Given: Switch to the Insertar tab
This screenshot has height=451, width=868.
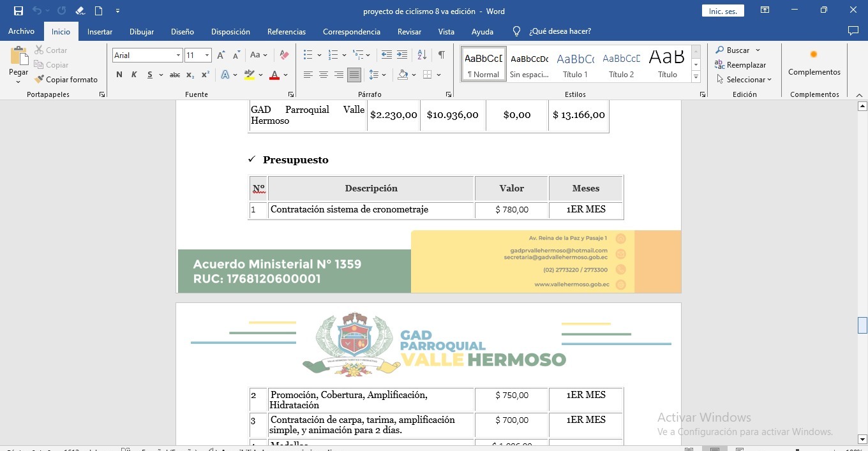Looking at the screenshot, I should [100, 32].
